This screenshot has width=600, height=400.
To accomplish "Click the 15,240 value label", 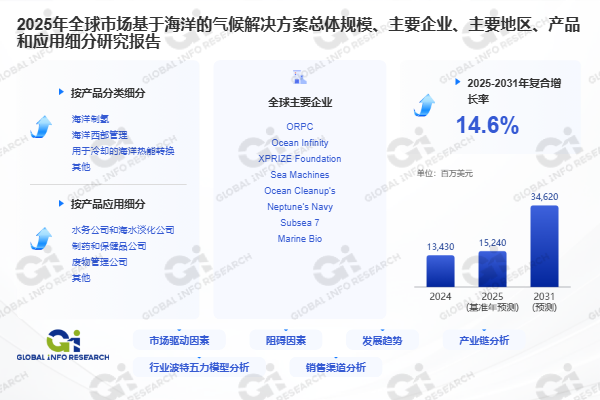I will coord(492,243).
